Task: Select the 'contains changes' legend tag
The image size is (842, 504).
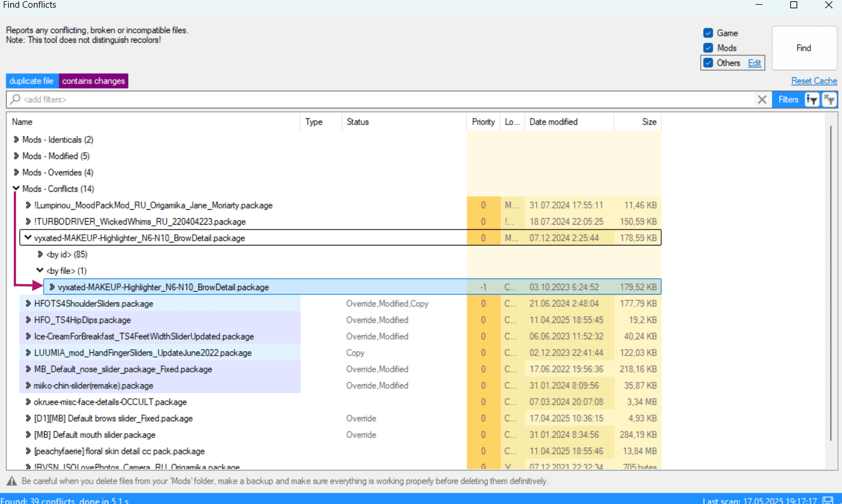Action: (94, 81)
